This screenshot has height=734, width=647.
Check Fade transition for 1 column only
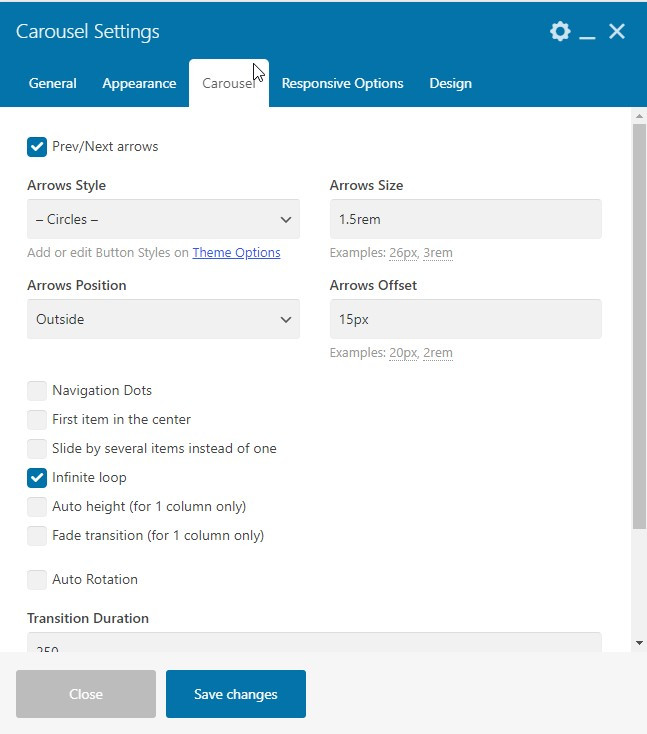[37, 536]
